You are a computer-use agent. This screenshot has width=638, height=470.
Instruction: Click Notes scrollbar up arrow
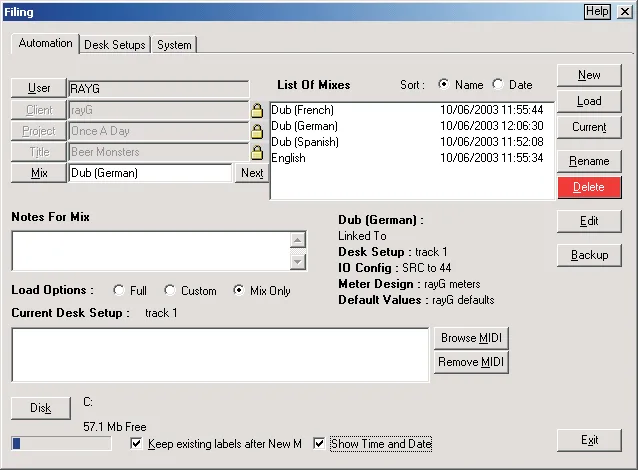coord(298,240)
